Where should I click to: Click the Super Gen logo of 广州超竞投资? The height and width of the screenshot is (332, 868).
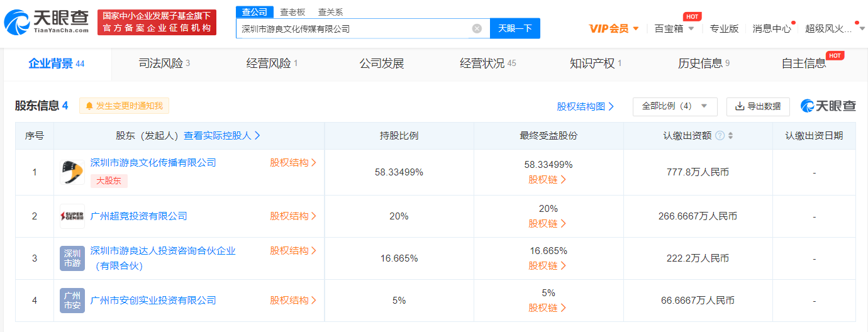point(72,216)
